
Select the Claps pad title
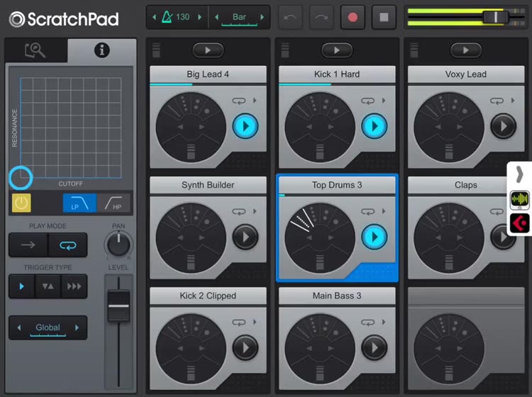[x=466, y=185]
